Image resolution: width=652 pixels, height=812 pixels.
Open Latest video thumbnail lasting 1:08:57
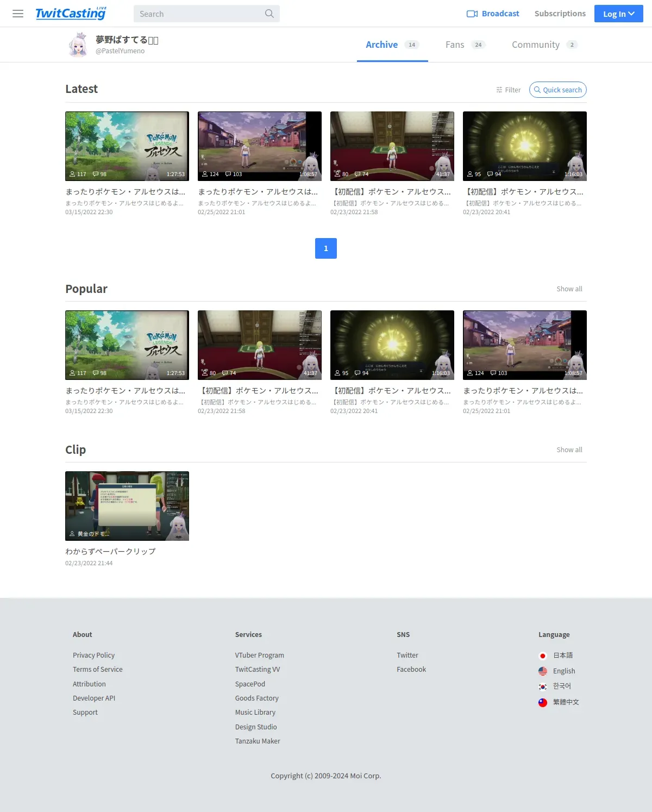[260, 146]
